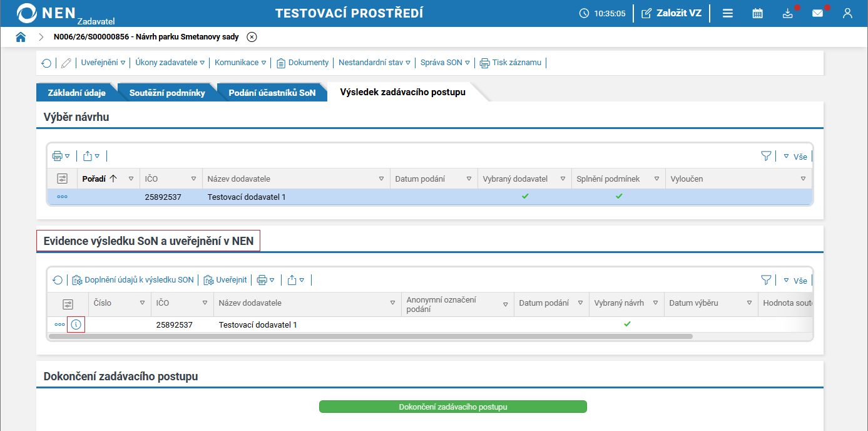Open the Nestandardní stav menu
Viewport: 868px width, 431px height.
pos(374,63)
